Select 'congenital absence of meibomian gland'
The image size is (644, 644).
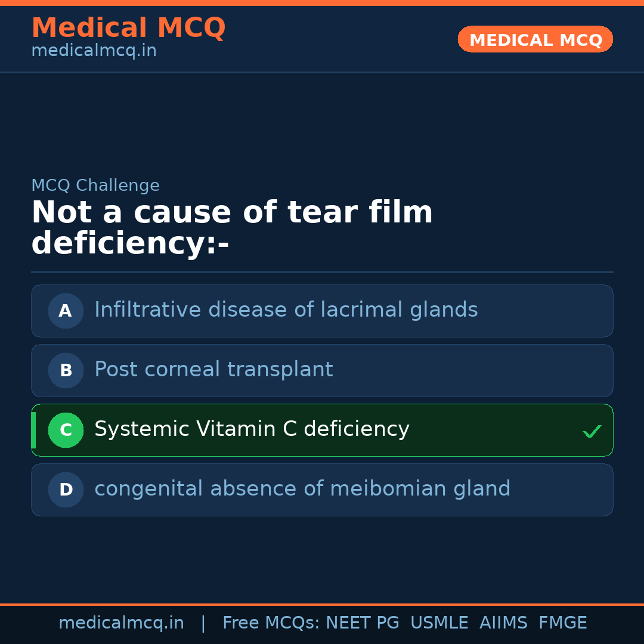(x=302, y=489)
